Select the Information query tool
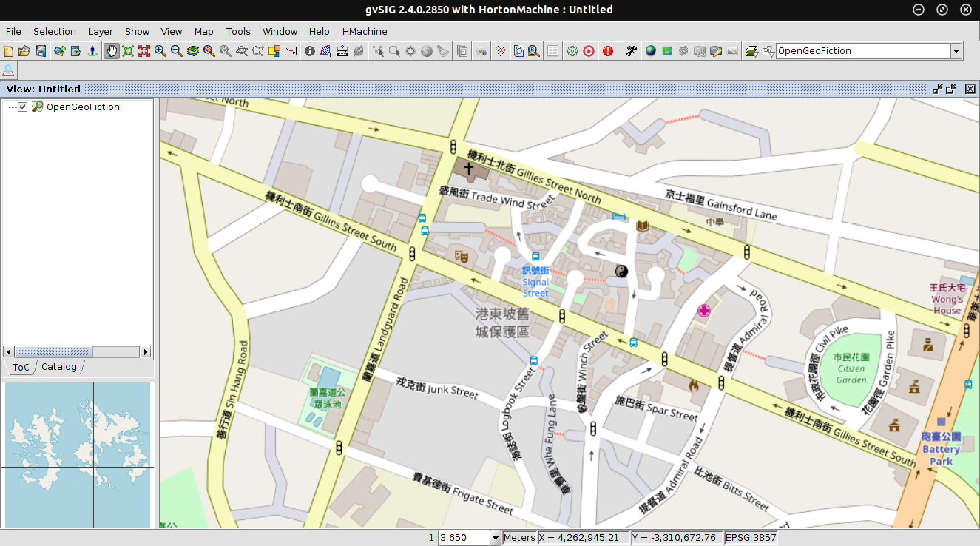Viewport: 980px width, 546px height. tap(309, 51)
